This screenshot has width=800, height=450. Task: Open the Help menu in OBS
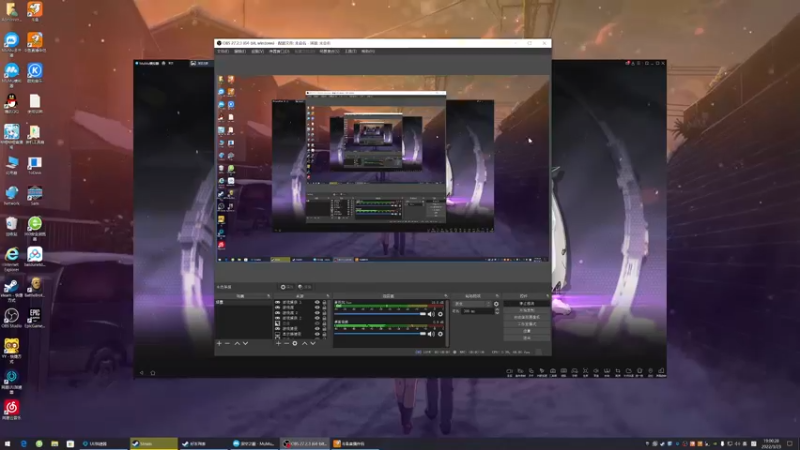point(368,52)
